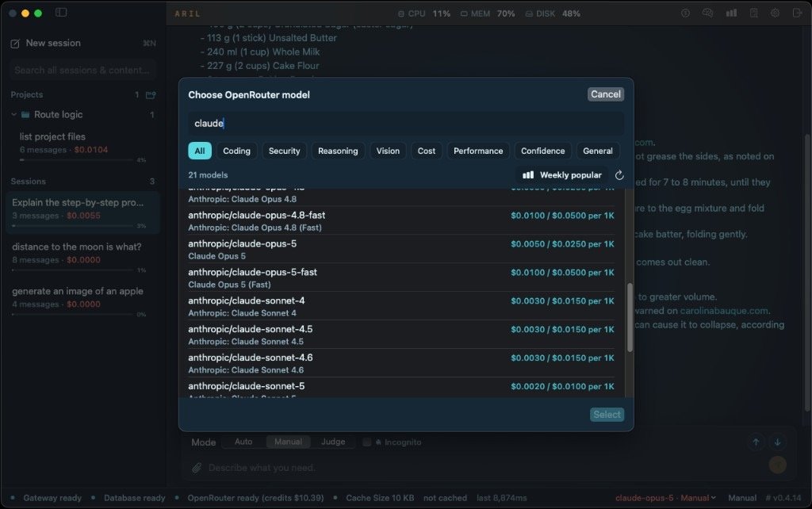The image size is (812, 509).
Task: Switch mode to Judge
Action: [x=333, y=442]
